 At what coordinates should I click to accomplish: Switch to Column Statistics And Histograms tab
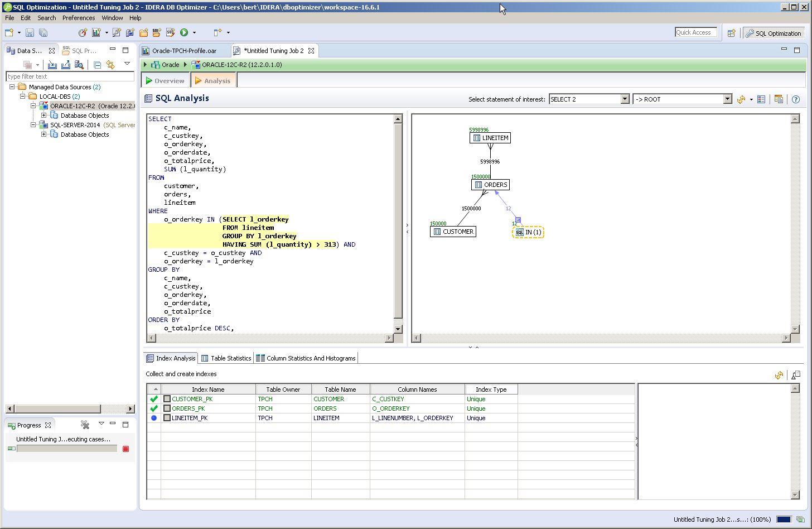coord(306,358)
